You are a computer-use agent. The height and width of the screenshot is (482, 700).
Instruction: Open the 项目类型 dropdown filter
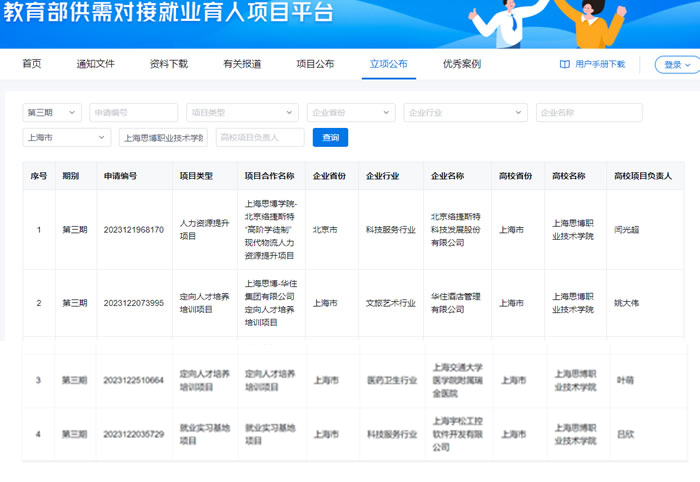[241, 112]
